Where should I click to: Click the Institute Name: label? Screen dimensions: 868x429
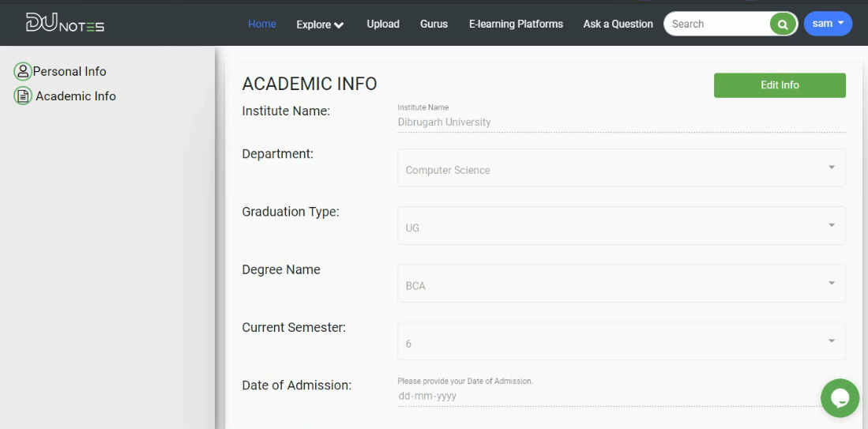(x=286, y=111)
